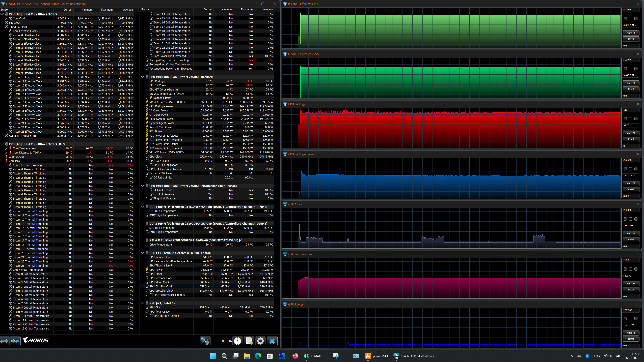Click the log file with plus icon
Image resolution: width=644 pixels, height=362 pixels.
click(x=249, y=341)
